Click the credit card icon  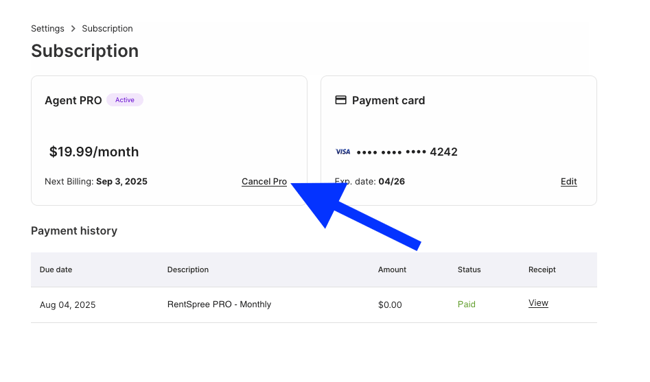coord(341,100)
